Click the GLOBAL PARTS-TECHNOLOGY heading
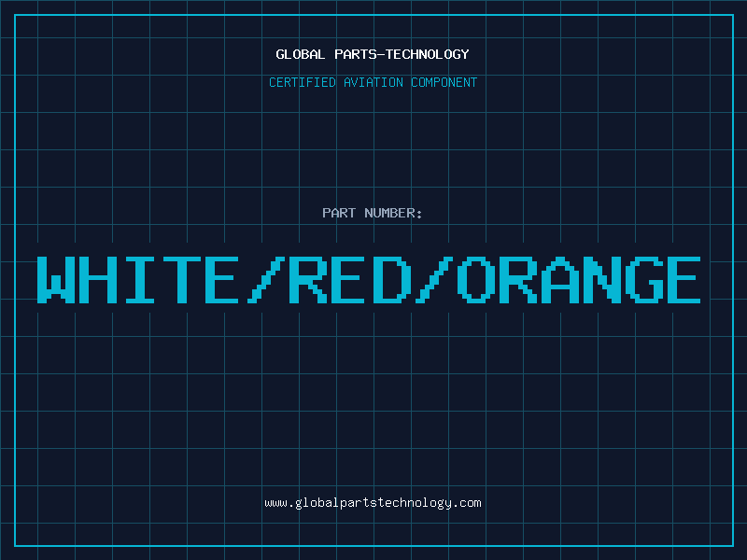The image size is (747, 560). pos(373,54)
